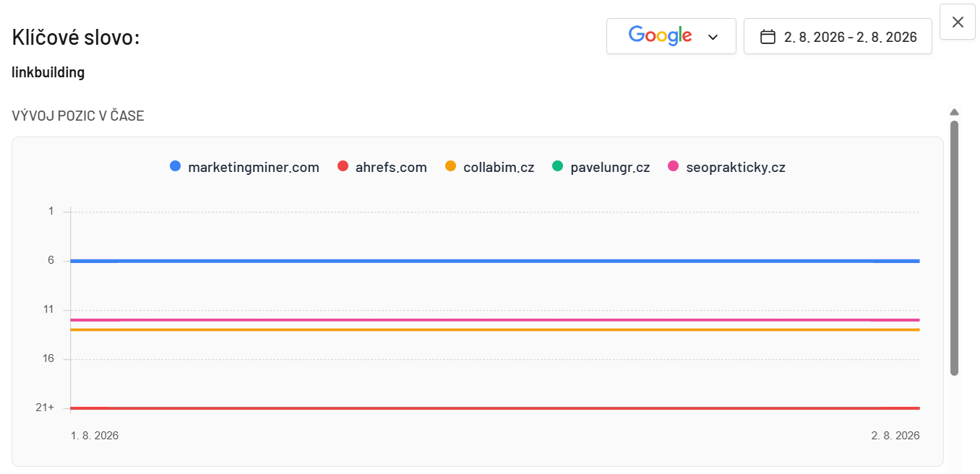Click the seoprakticky.cz legend label
The height and width of the screenshot is (474, 980).
pos(736,167)
